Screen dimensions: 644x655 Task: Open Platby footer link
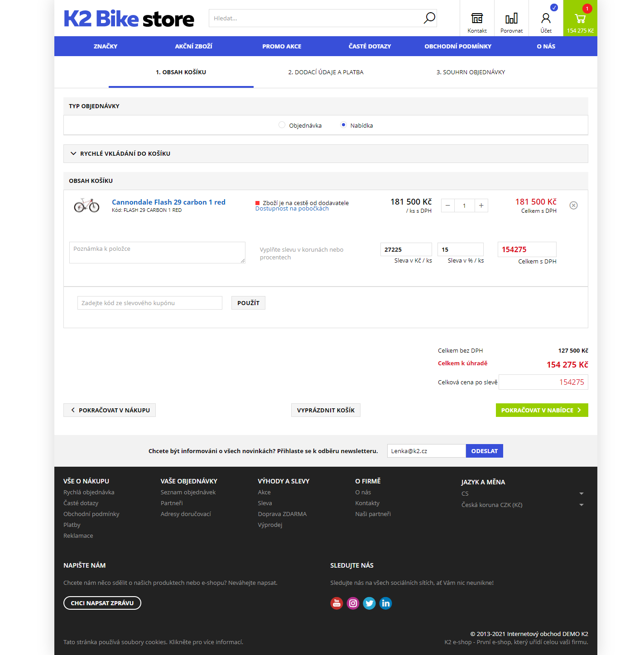pos(72,525)
